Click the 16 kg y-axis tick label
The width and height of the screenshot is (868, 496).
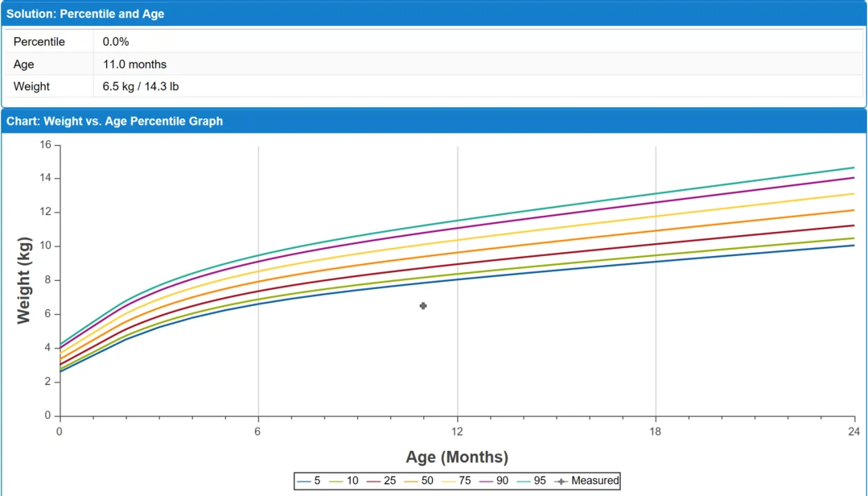point(45,145)
